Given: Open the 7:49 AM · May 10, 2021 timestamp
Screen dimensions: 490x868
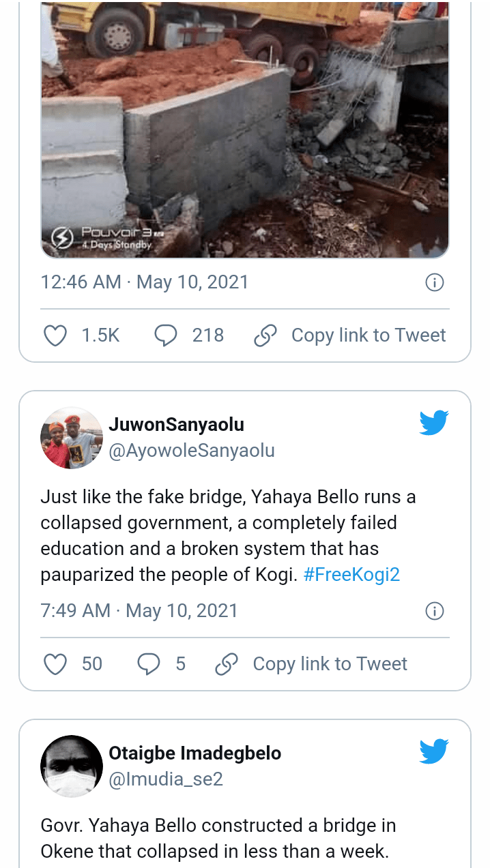Looking at the screenshot, I should [x=139, y=611].
